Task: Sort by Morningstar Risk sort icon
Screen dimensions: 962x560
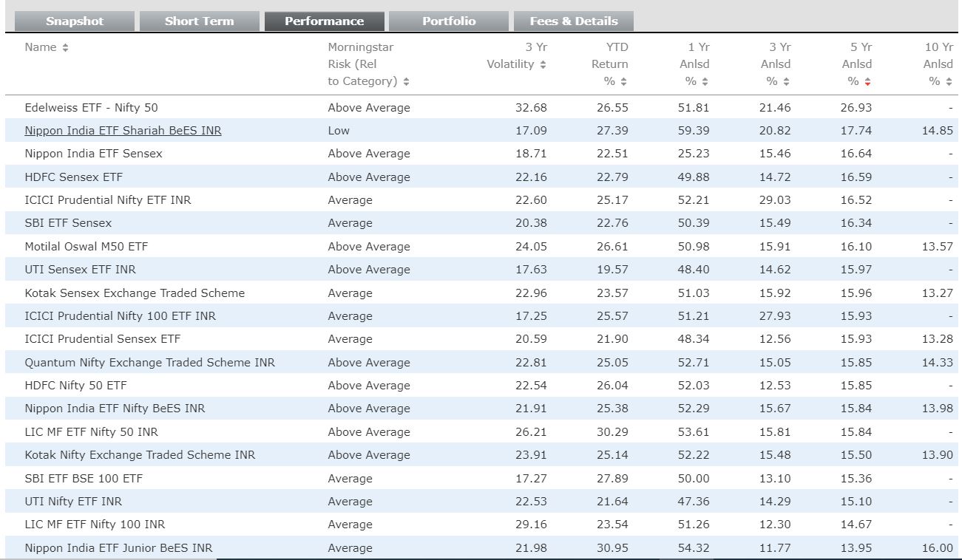Action: 406,82
